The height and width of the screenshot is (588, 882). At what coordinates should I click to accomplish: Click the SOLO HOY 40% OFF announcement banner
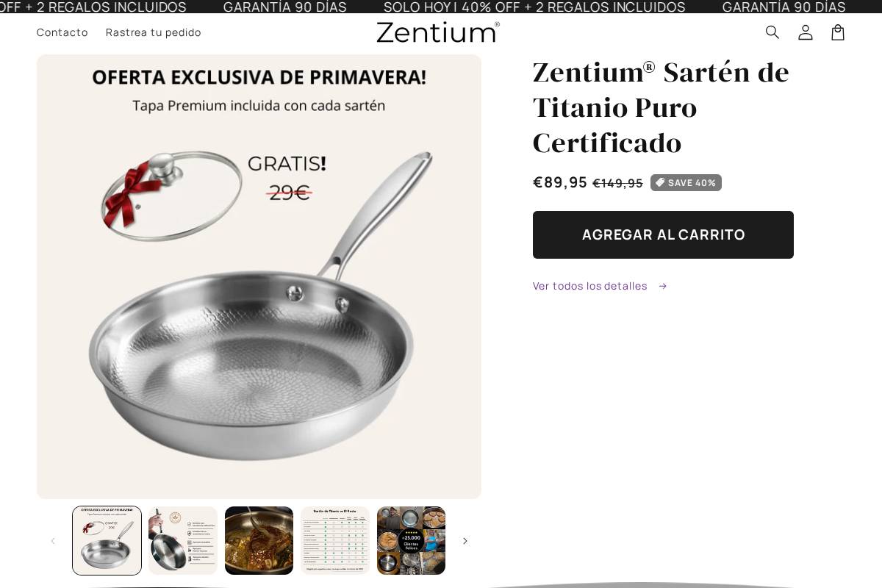pyautogui.click(x=534, y=7)
